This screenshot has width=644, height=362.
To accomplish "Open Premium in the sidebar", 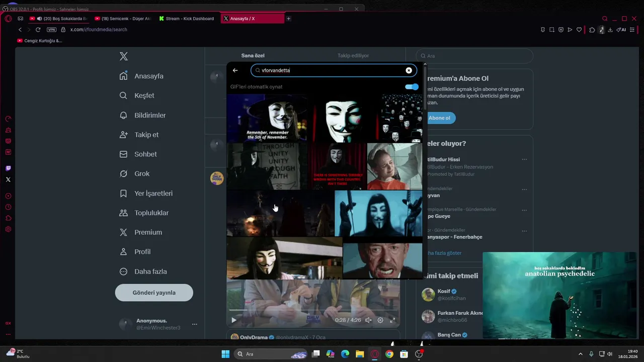I will 140,232.
